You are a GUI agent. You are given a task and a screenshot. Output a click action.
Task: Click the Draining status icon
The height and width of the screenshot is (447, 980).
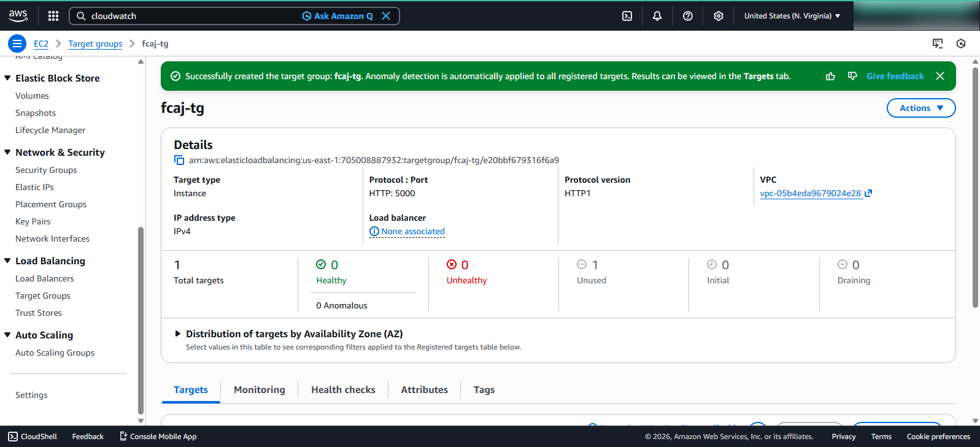843,264
